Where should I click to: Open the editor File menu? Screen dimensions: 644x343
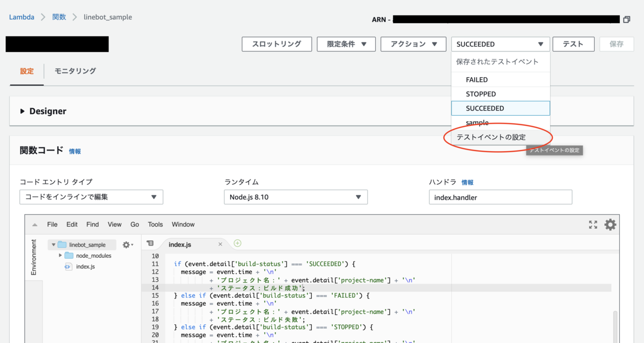coord(52,225)
